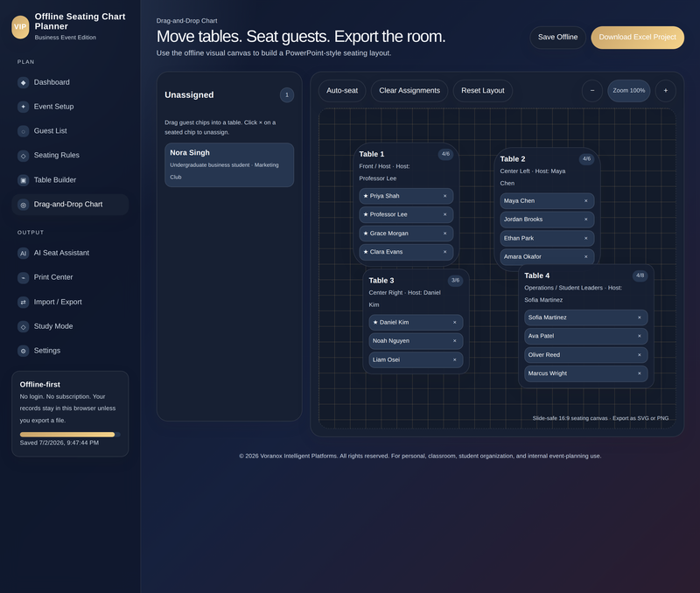
Task: Remove Ava Patel using ×
Action: click(640, 336)
